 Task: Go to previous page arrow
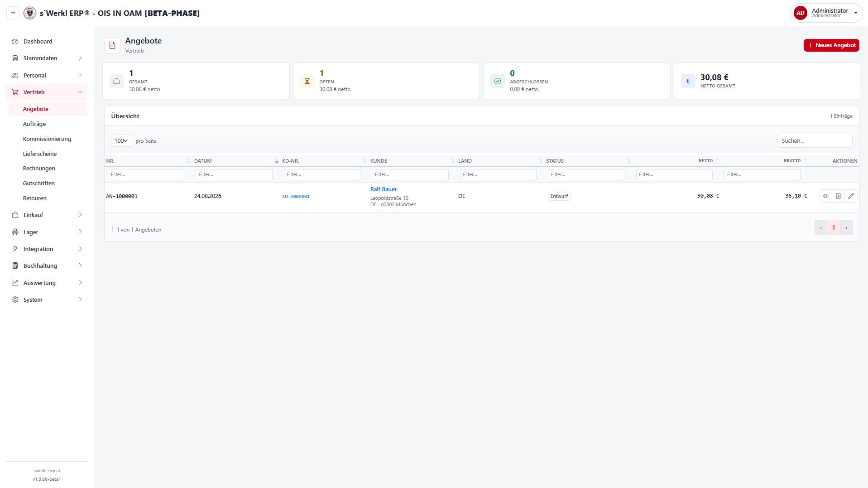pos(820,228)
